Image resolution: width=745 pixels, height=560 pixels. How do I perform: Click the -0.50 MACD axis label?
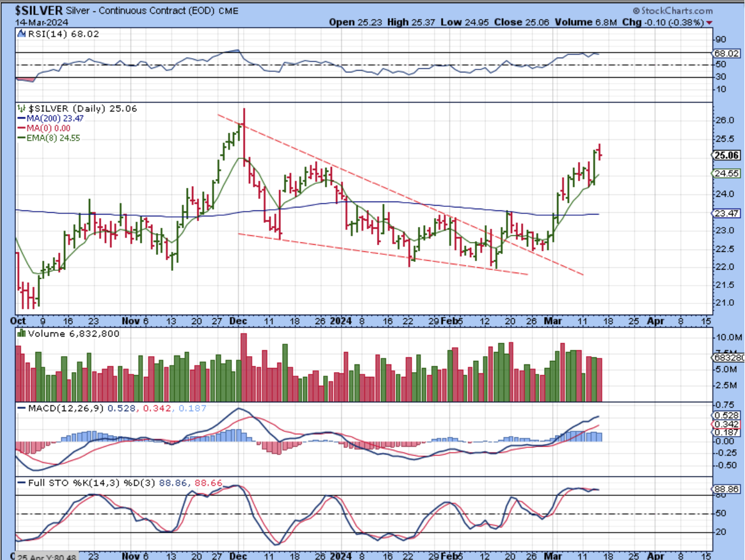(725, 465)
